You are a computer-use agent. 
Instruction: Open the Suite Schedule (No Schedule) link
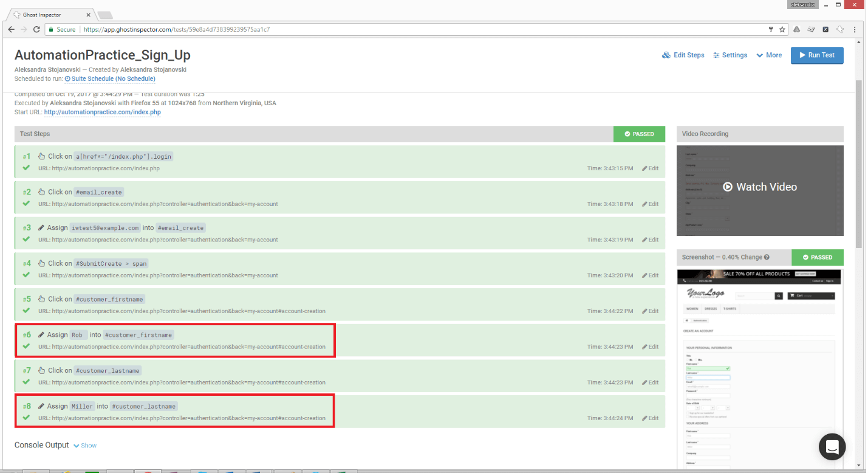(110, 79)
